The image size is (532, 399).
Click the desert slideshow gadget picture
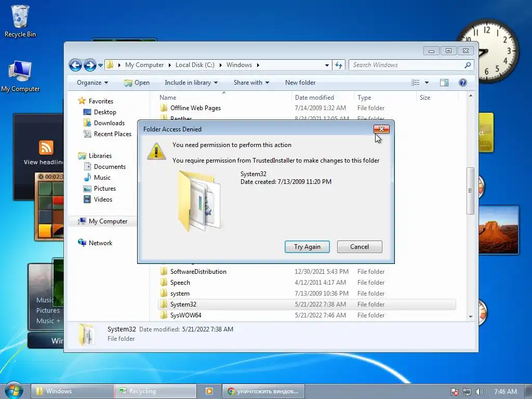click(x=498, y=230)
